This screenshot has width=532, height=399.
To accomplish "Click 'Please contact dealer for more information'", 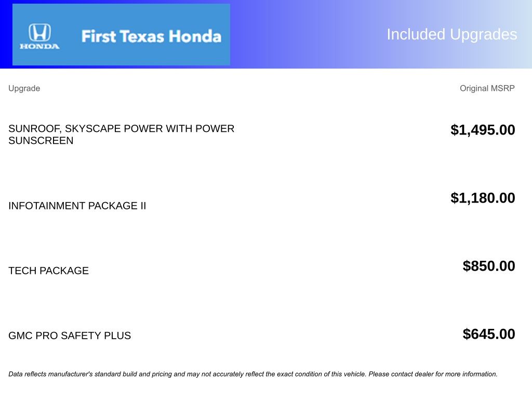I will pos(433,374).
